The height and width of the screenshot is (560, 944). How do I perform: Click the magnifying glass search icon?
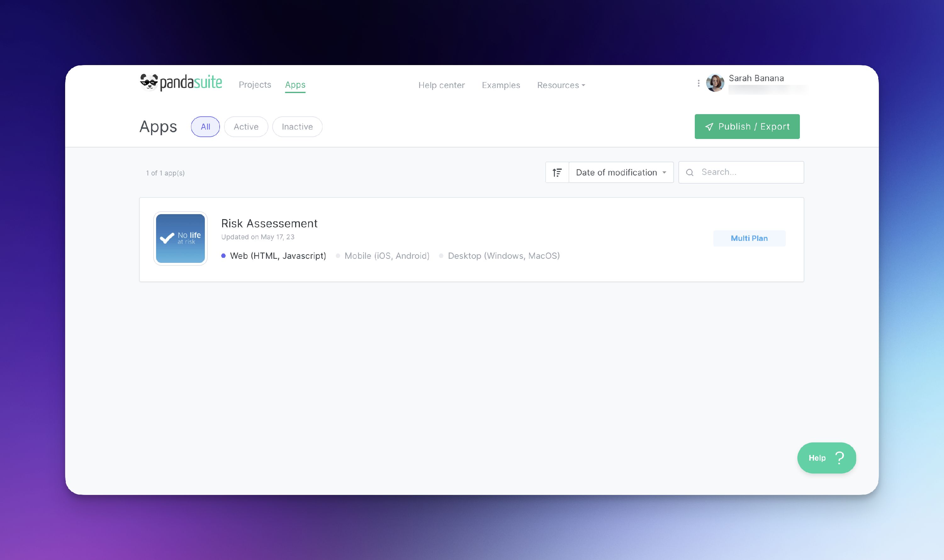690,172
